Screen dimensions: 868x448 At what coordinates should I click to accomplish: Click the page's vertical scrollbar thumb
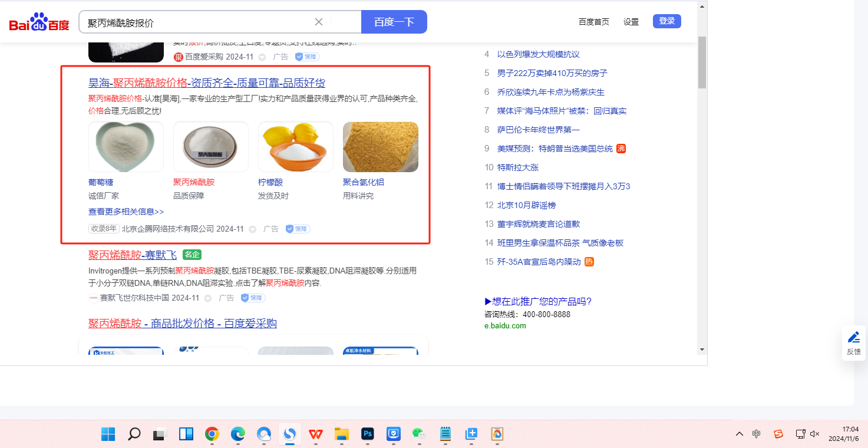point(702,62)
